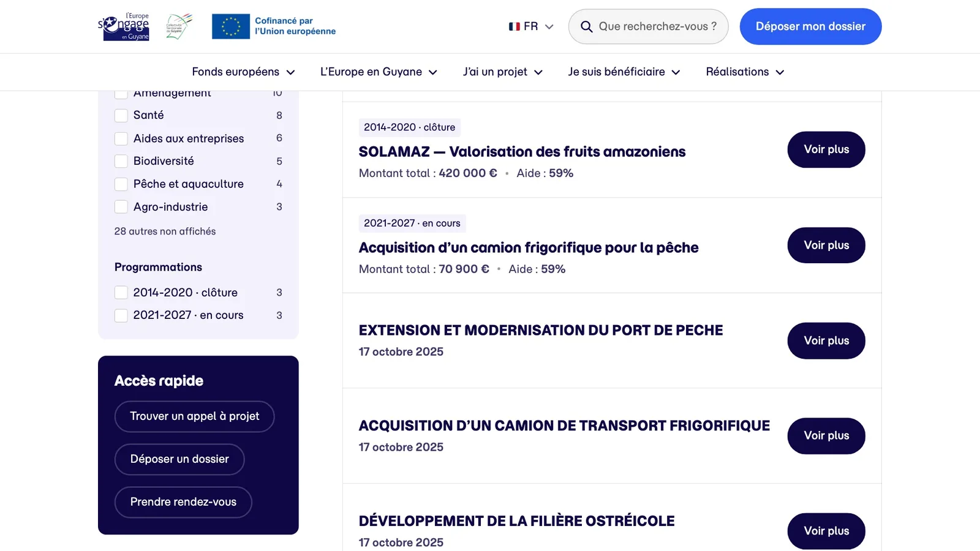
Task: Click the Déposer un dossier quick access button
Action: (x=179, y=459)
